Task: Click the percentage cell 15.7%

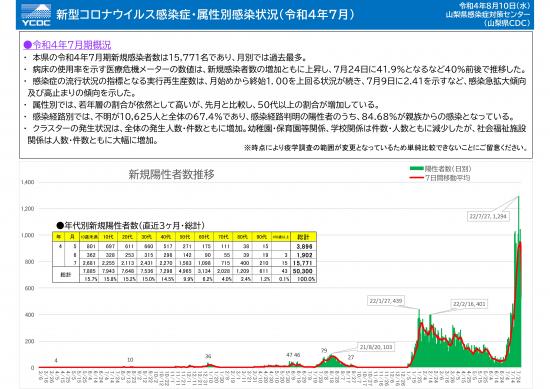Action: [x=90, y=279]
